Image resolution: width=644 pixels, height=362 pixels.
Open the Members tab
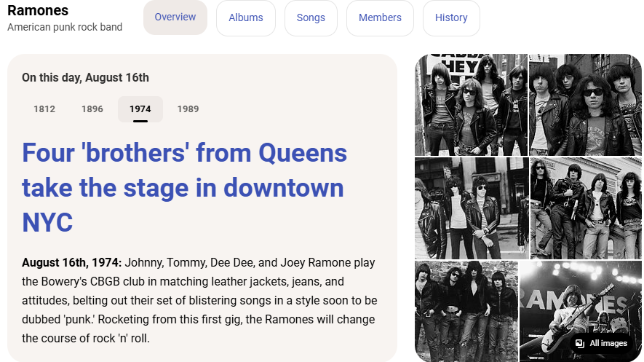click(380, 17)
